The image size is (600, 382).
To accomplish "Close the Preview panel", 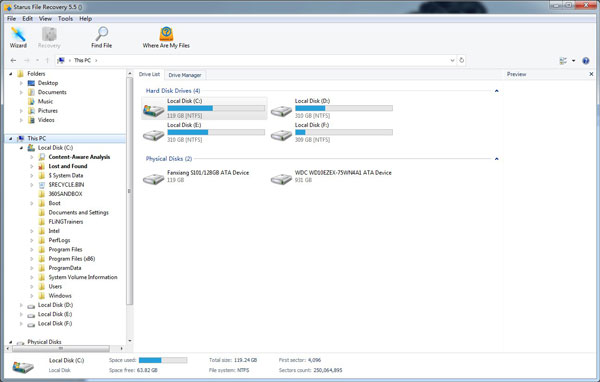I will click(x=591, y=74).
